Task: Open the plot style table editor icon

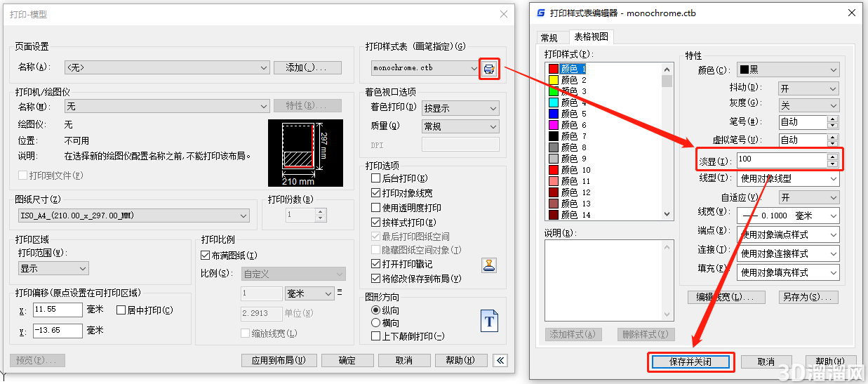Action: [x=489, y=68]
